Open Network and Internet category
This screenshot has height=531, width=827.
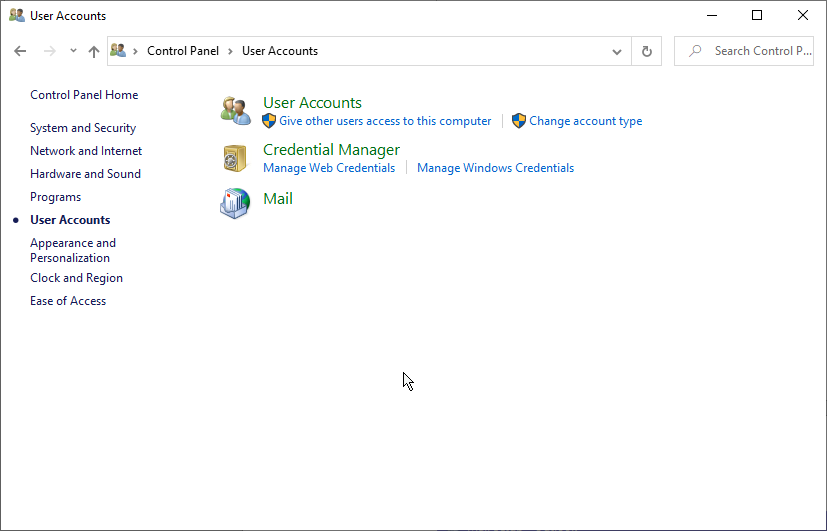(86, 151)
